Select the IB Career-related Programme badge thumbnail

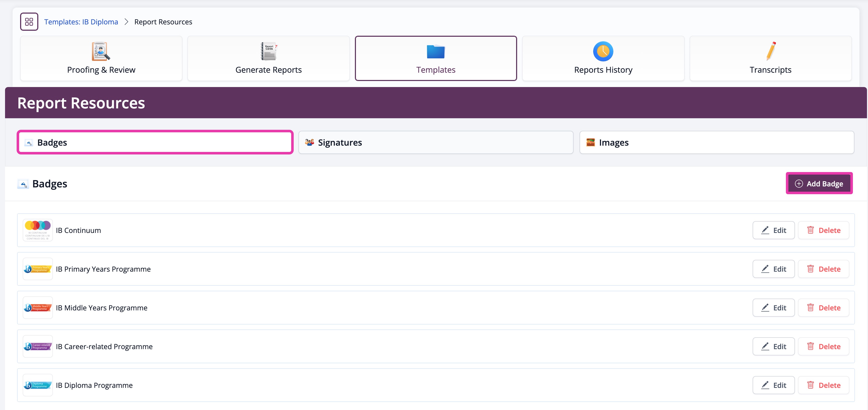37,346
